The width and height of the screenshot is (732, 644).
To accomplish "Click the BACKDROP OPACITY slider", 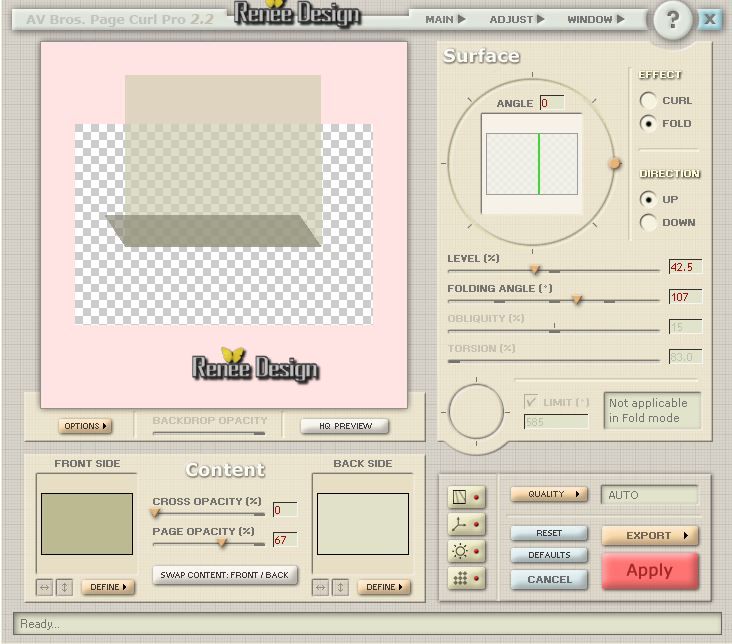I will click(x=209, y=433).
